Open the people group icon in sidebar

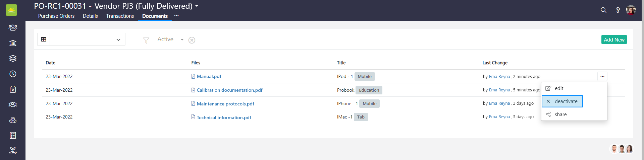13,27
